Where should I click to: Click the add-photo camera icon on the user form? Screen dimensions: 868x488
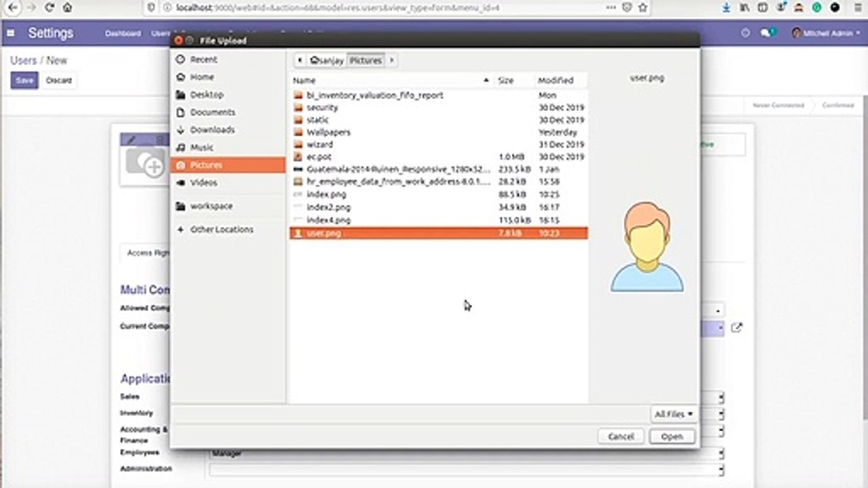(145, 165)
